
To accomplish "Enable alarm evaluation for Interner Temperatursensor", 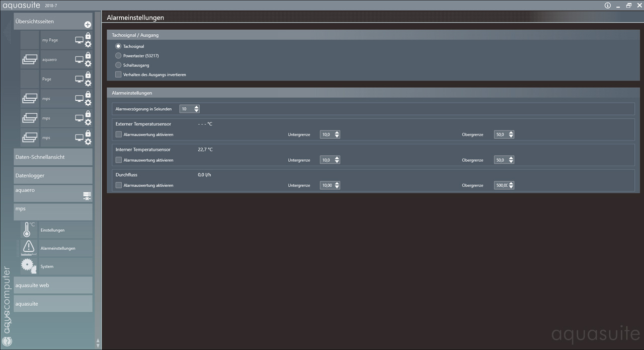I will (119, 160).
